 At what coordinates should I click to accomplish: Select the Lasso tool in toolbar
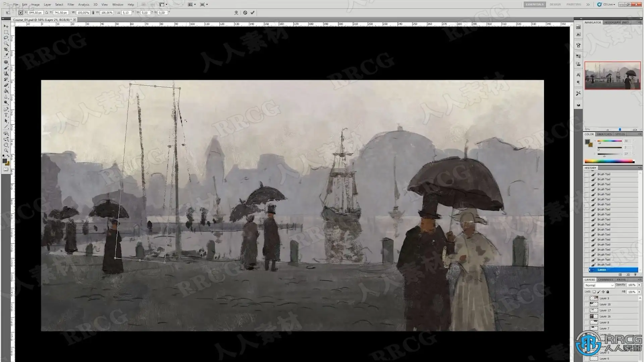point(6,38)
